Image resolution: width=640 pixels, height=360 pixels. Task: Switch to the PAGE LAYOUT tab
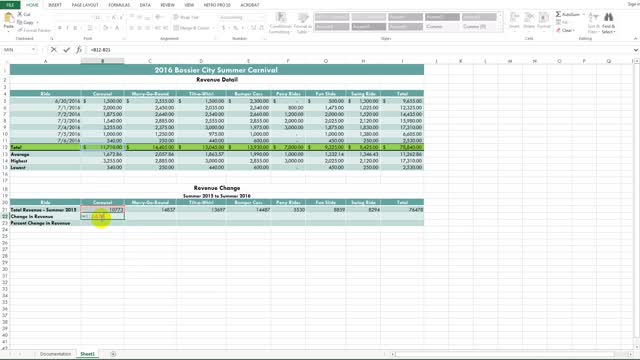pyautogui.click(x=85, y=5)
